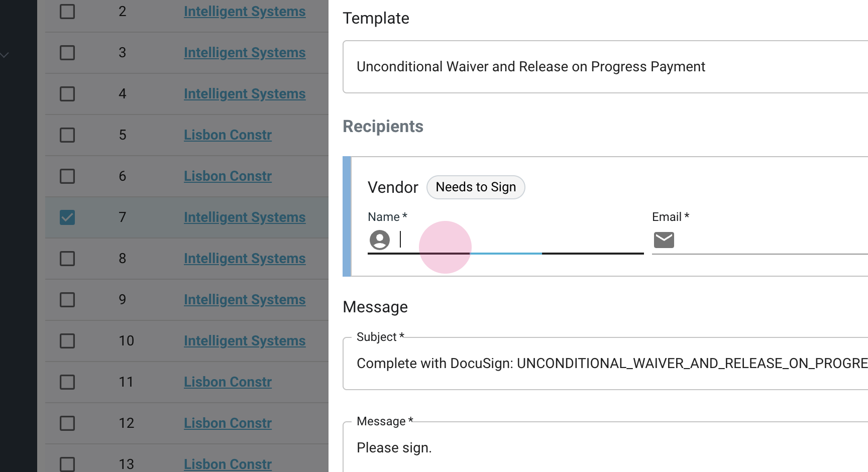
Task: Open Lisbon Constr link in row 6
Action: coord(228,176)
